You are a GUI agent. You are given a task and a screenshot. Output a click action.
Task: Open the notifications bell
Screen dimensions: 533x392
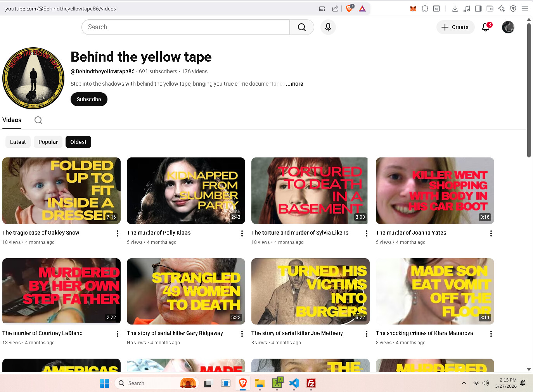[x=486, y=27]
